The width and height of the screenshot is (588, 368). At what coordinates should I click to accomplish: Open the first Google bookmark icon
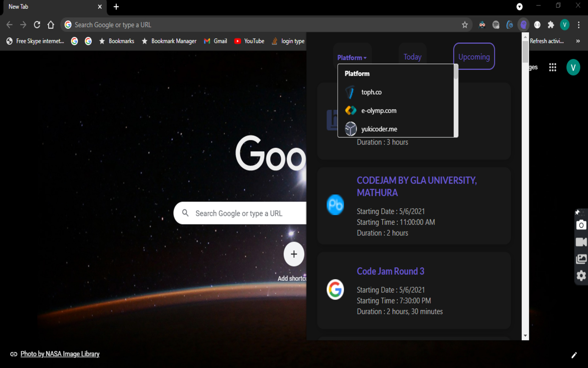click(x=74, y=41)
